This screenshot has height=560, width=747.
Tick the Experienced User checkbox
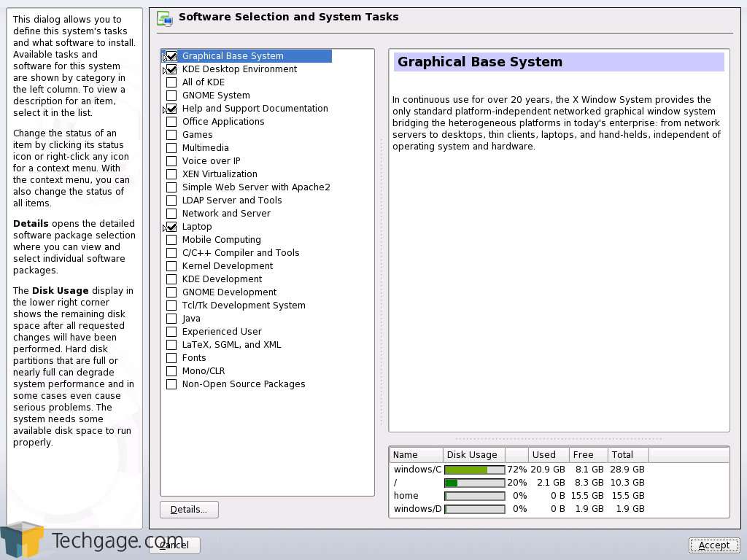(171, 332)
